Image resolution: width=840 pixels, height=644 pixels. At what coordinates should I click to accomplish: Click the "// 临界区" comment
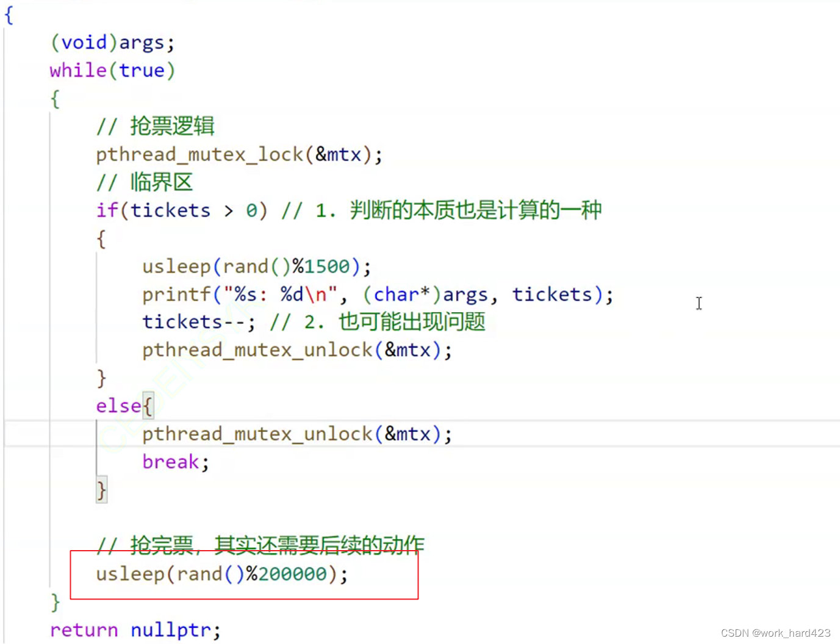145,182
